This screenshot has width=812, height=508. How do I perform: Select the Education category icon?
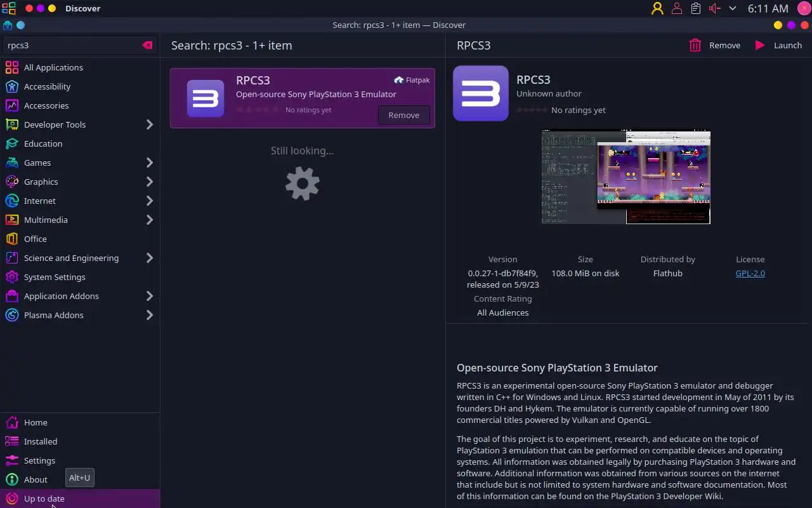coord(11,144)
